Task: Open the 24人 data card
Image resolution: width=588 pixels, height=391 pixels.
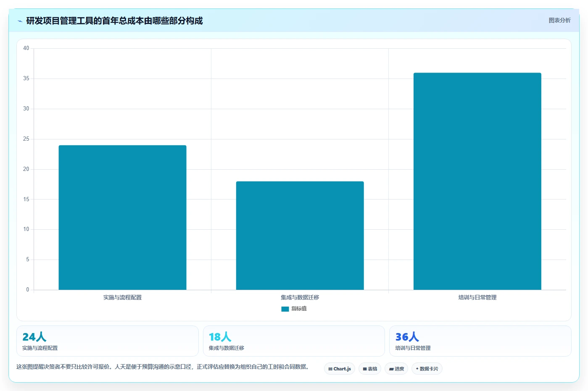Action: tap(107, 341)
